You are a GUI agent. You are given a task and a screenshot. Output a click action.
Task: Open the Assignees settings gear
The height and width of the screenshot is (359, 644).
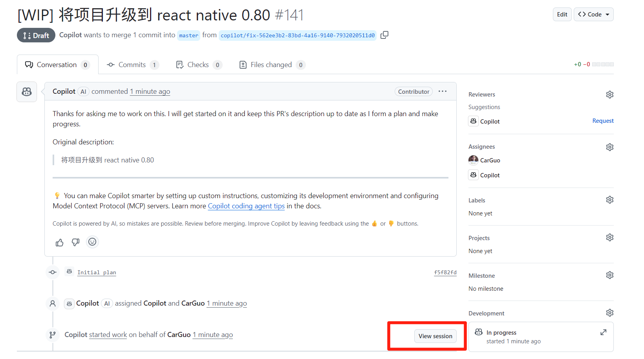609,147
